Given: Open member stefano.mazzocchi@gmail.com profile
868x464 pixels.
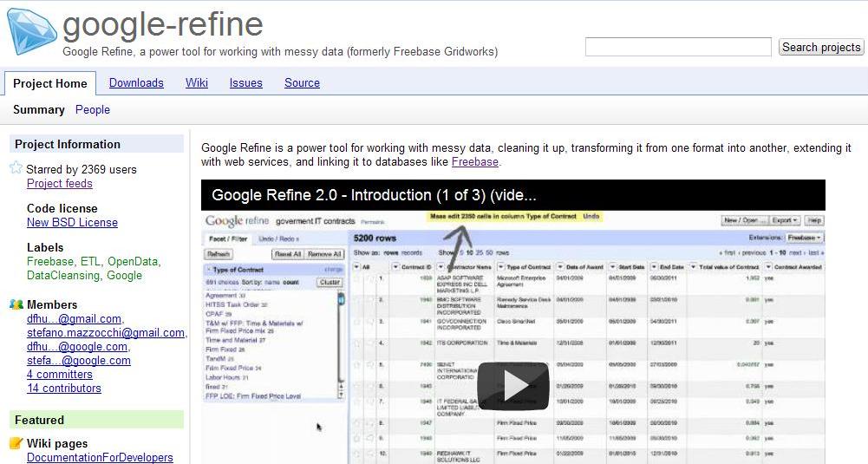Looking at the screenshot, I should click(106, 333).
